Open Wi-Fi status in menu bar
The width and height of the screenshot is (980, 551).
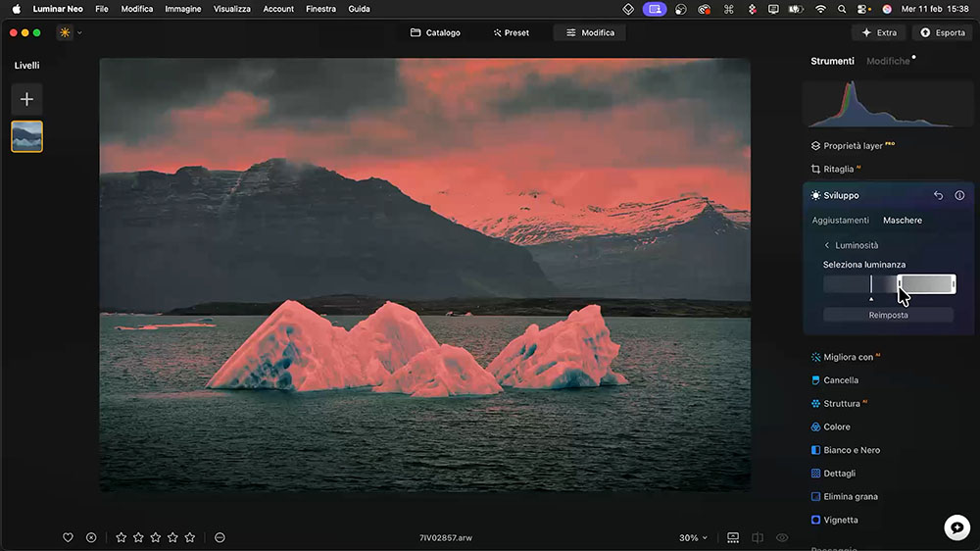point(820,9)
